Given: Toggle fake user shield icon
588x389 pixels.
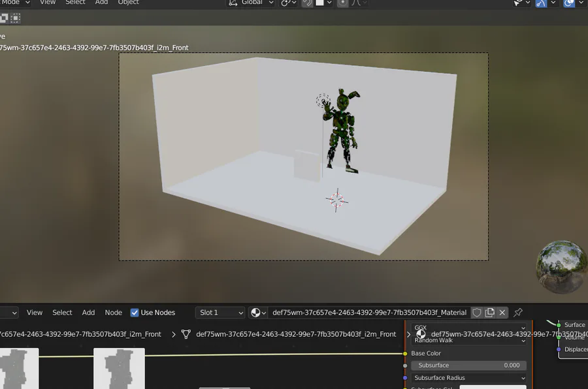Looking at the screenshot, I should point(477,313).
